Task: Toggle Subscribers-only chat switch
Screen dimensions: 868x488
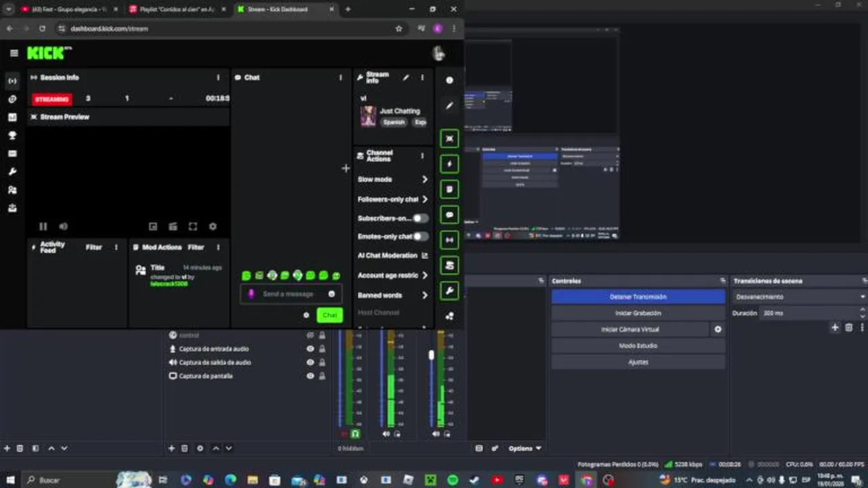Action: [x=420, y=218]
